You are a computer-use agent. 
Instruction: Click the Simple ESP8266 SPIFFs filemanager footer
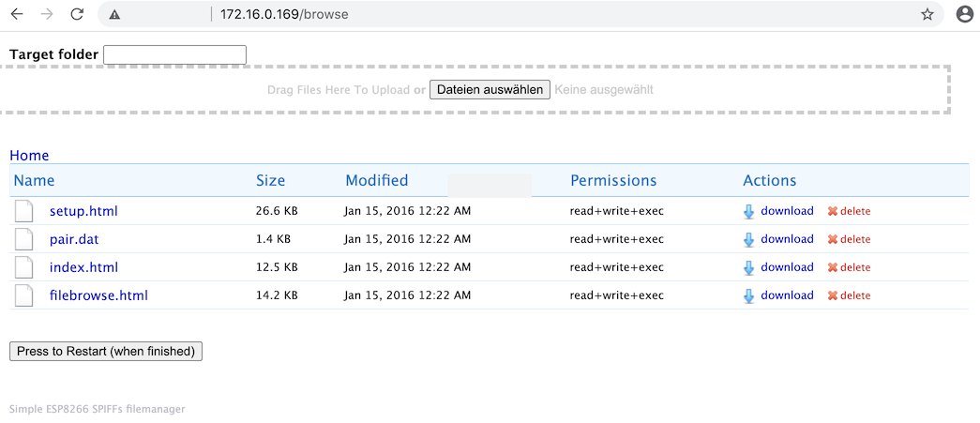point(97,410)
